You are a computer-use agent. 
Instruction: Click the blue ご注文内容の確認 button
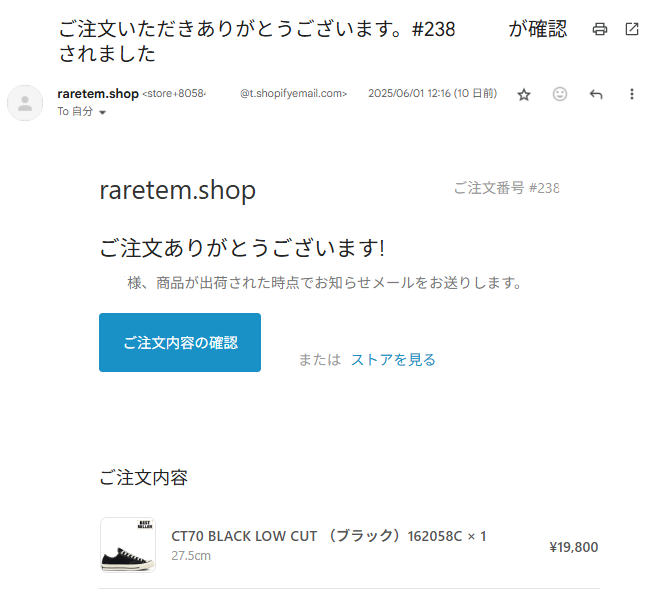(180, 342)
